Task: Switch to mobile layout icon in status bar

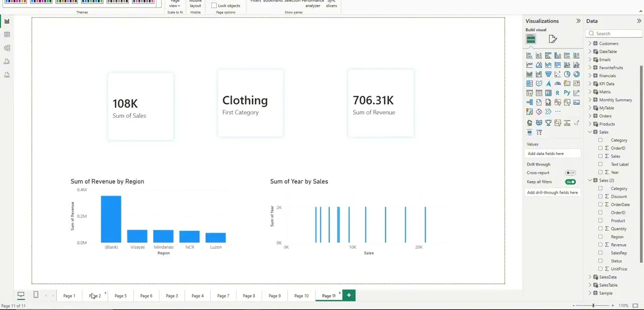Action: 36,295
